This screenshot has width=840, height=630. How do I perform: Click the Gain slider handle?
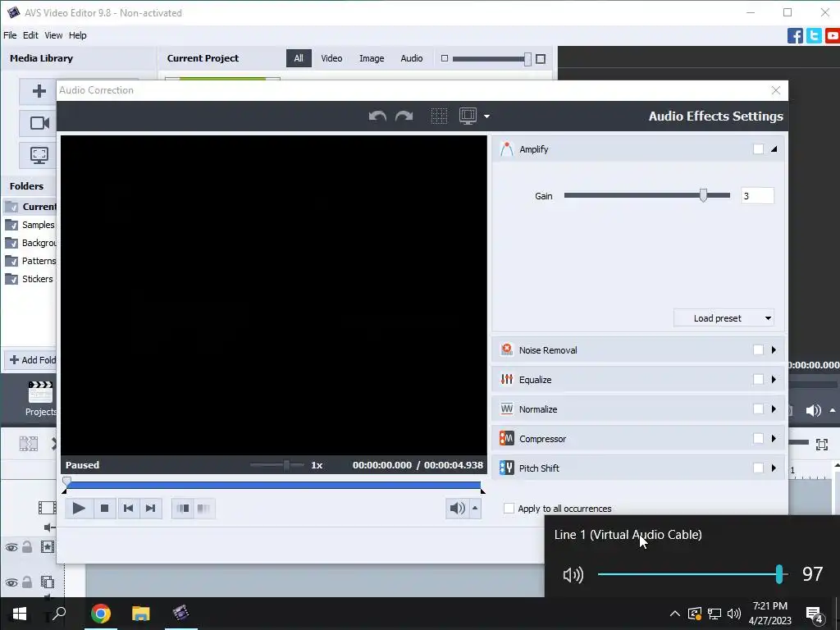[x=703, y=195]
